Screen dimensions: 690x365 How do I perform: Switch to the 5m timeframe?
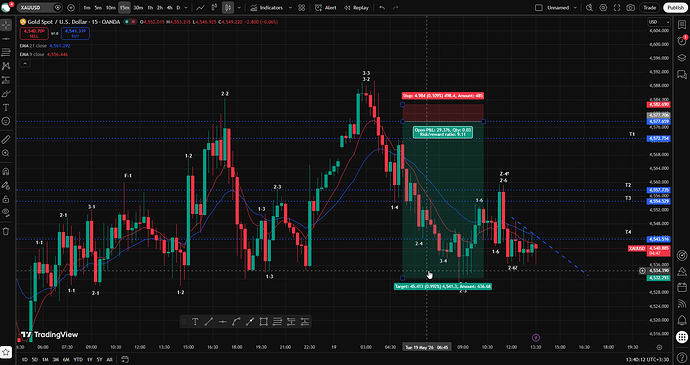click(x=98, y=7)
